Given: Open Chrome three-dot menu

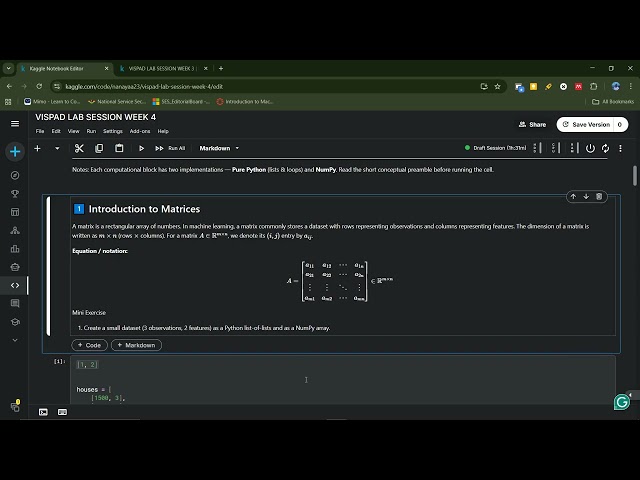Looking at the screenshot, I should click(631, 87).
